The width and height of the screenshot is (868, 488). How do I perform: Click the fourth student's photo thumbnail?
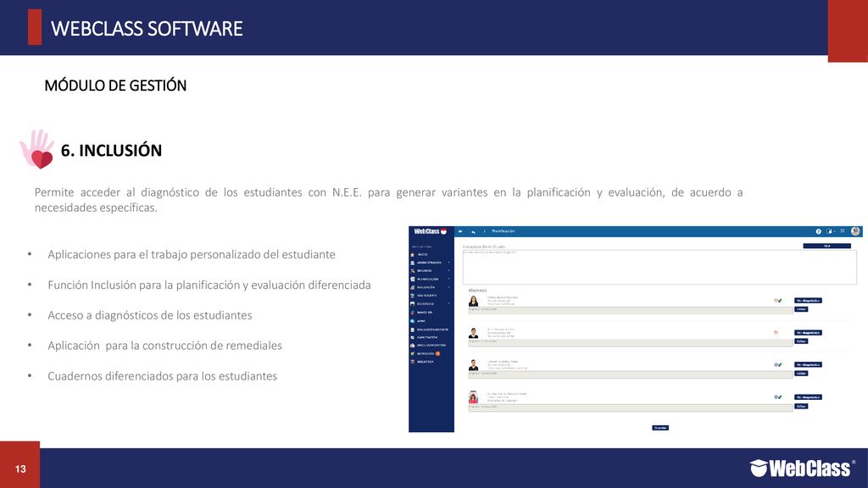coord(473,397)
